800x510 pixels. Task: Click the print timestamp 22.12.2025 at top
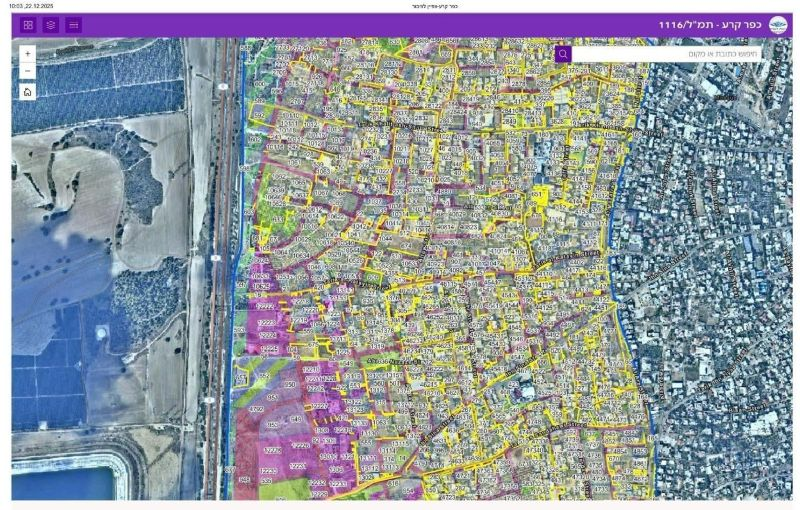[32, 6]
